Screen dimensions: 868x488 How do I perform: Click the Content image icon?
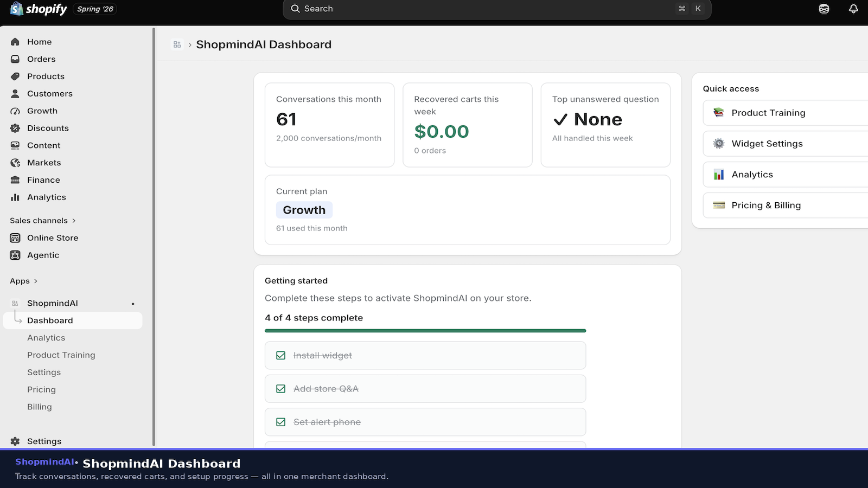15,146
